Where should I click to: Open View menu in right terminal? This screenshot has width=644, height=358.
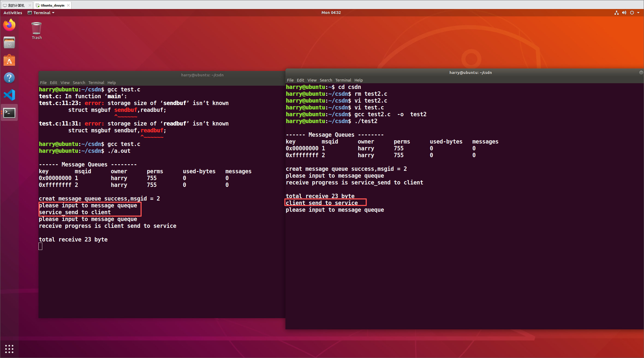pos(312,80)
